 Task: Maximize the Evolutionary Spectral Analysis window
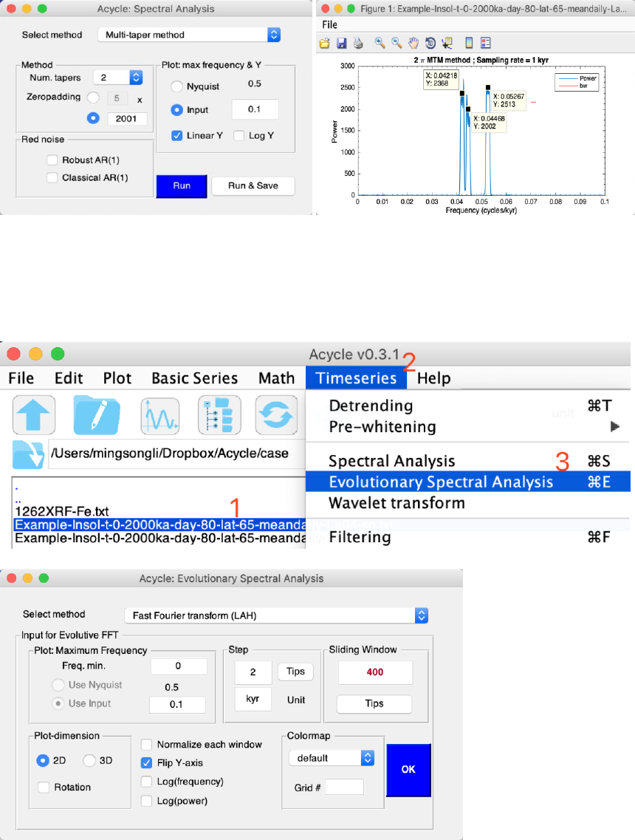click(x=44, y=578)
